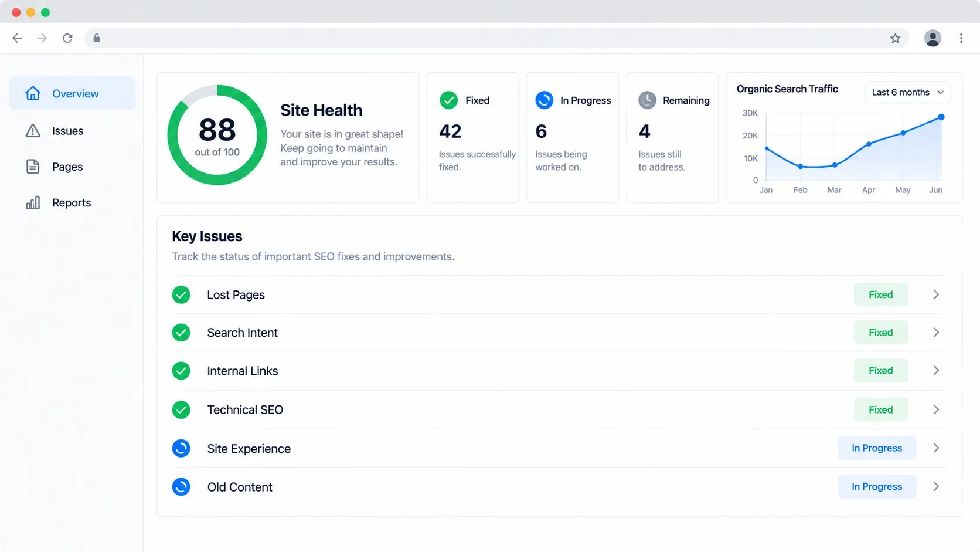The height and width of the screenshot is (552, 980).
Task: Click the Fixed badge on Lost Pages row
Action: [x=880, y=294]
